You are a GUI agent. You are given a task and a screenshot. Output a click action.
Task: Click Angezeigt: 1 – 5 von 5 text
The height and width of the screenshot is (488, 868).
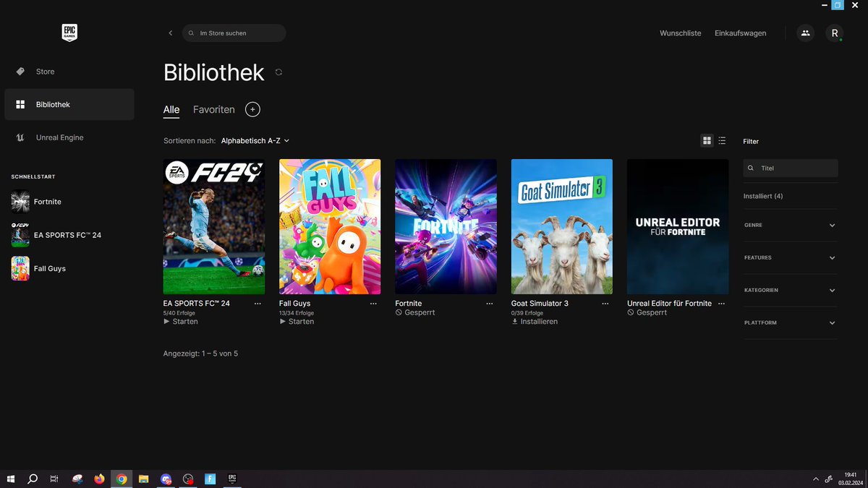point(200,354)
